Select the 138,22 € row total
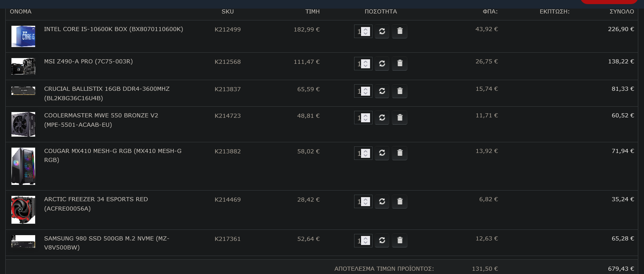Viewport: 644px width, 274px height. 621,61
